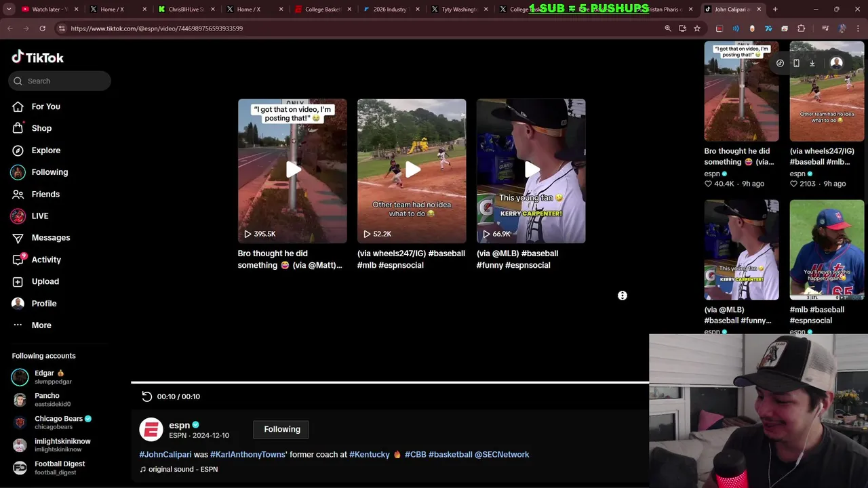Open the #basketball hashtag link
Image resolution: width=868 pixels, height=488 pixels.
tap(450, 454)
